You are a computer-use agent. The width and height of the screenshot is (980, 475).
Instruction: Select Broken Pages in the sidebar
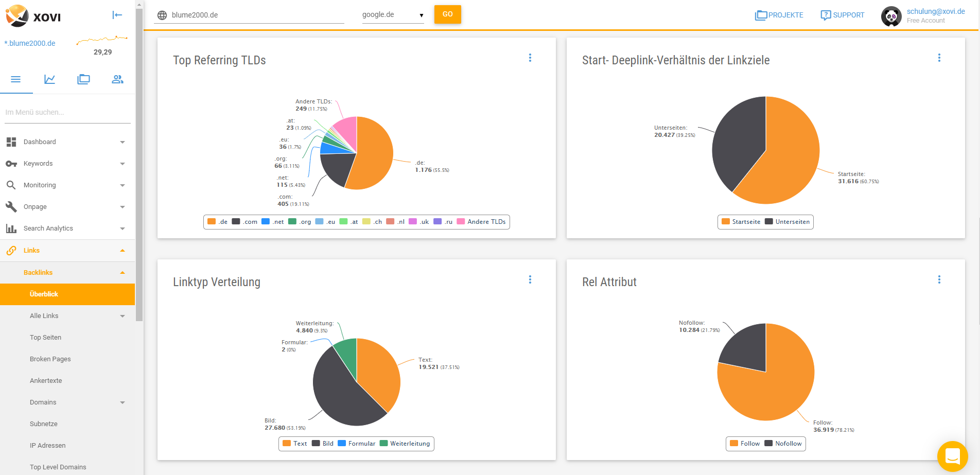pyautogui.click(x=50, y=359)
